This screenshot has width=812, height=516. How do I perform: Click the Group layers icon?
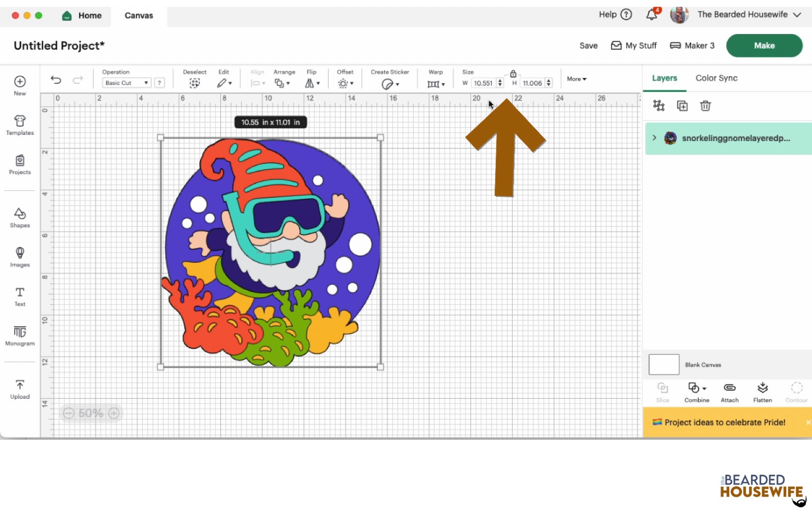(659, 106)
